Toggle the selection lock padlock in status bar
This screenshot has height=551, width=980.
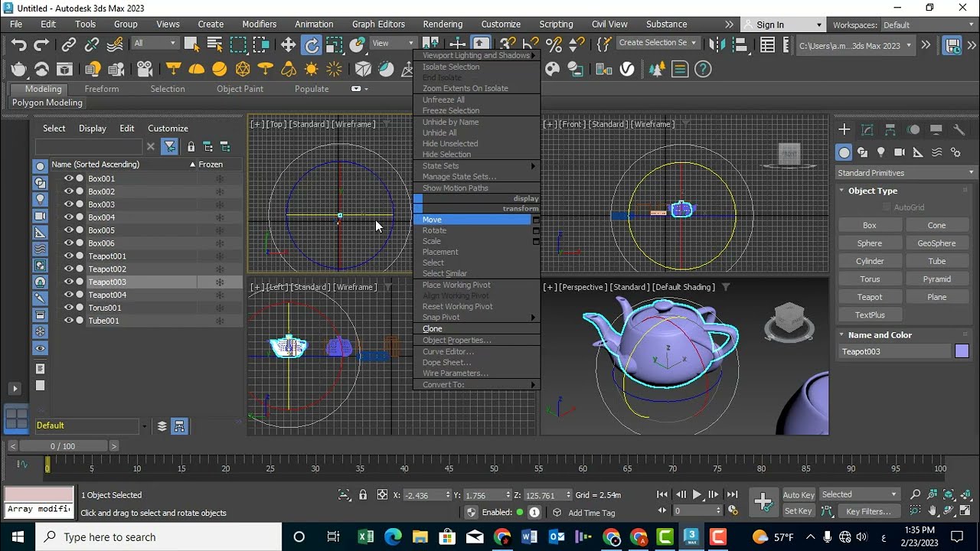coord(363,495)
